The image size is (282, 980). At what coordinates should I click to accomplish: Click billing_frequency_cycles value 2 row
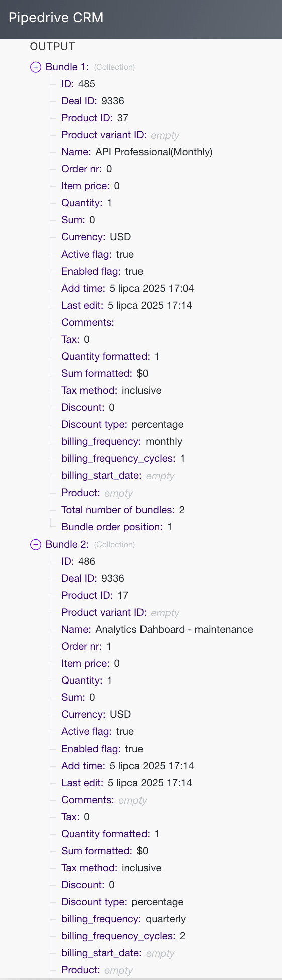pos(123,936)
